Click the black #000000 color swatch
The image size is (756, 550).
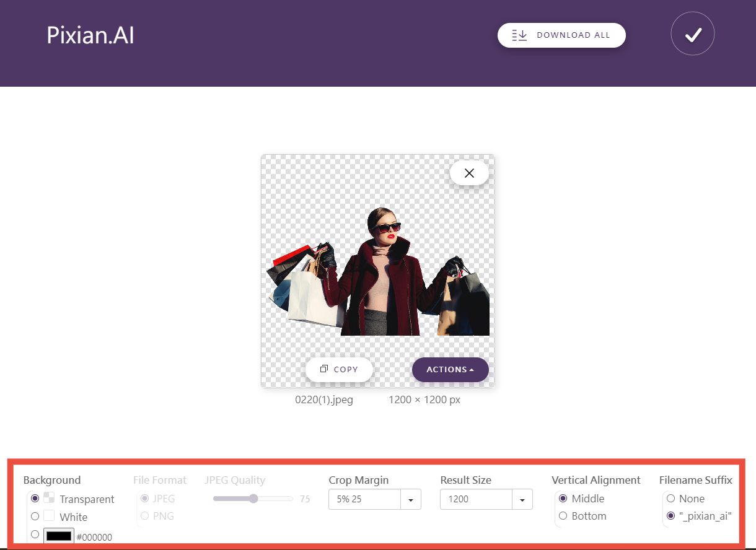(58, 535)
